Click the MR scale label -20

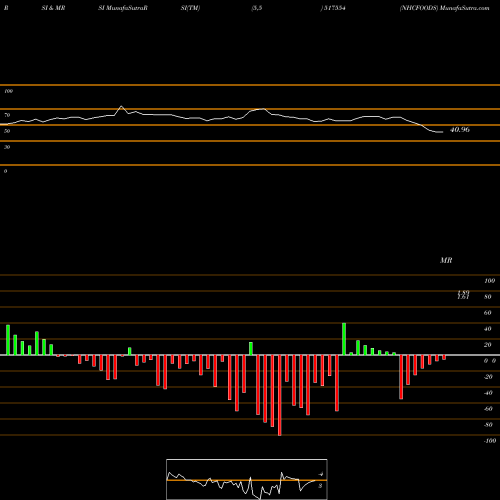pyautogui.click(x=488, y=377)
